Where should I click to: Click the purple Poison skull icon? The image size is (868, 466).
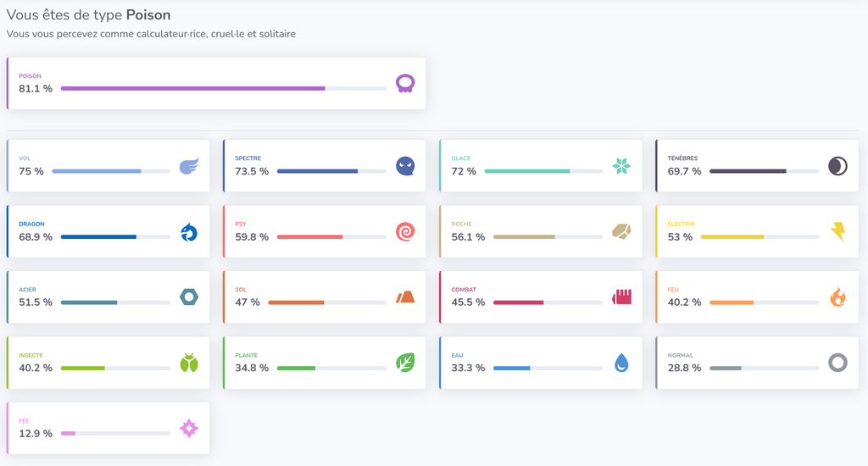tap(405, 83)
